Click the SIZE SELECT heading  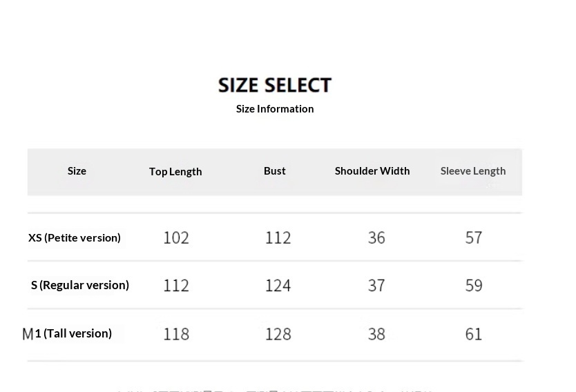tap(275, 85)
